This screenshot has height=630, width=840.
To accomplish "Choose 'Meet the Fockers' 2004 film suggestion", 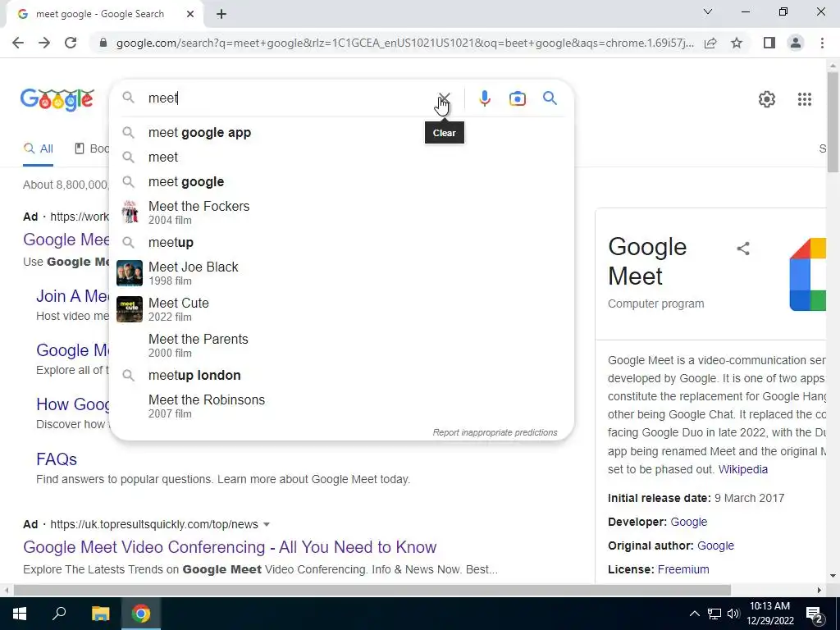I will click(x=341, y=212).
